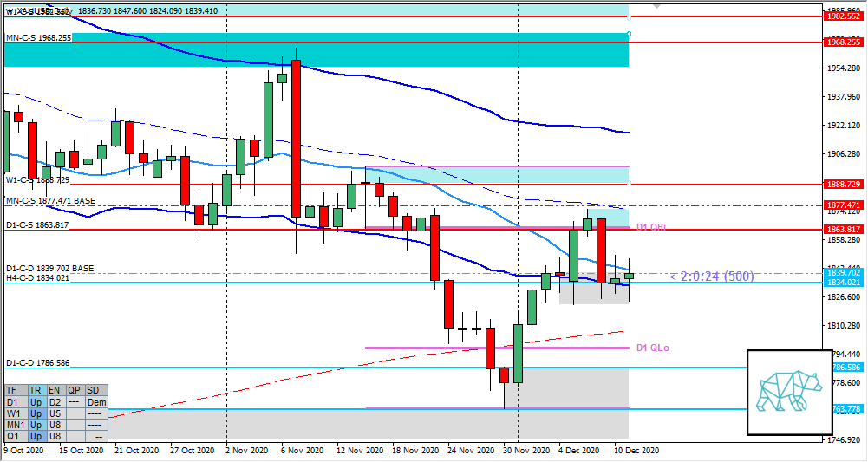Select the handle at the top light-cyan zone corner
Viewport: 868px width, 462px height.
(x=629, y=16)
